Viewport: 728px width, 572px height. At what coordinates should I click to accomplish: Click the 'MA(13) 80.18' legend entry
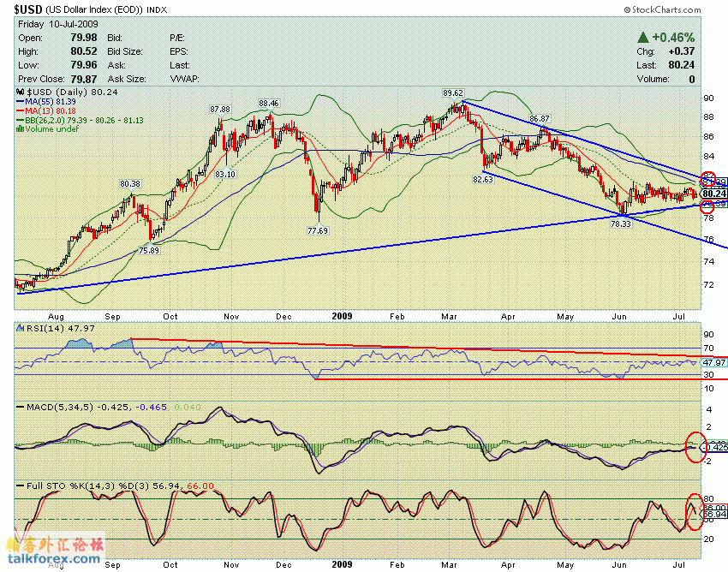(x=51, y=111)
